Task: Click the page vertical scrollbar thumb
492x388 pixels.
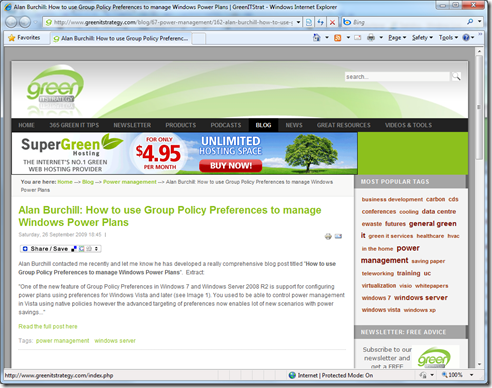Action: [x=479, y=107]
